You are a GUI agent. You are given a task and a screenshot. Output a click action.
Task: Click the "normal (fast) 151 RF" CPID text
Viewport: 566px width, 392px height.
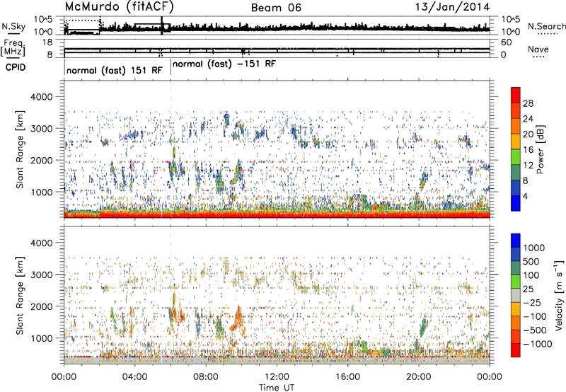(115, 70)
